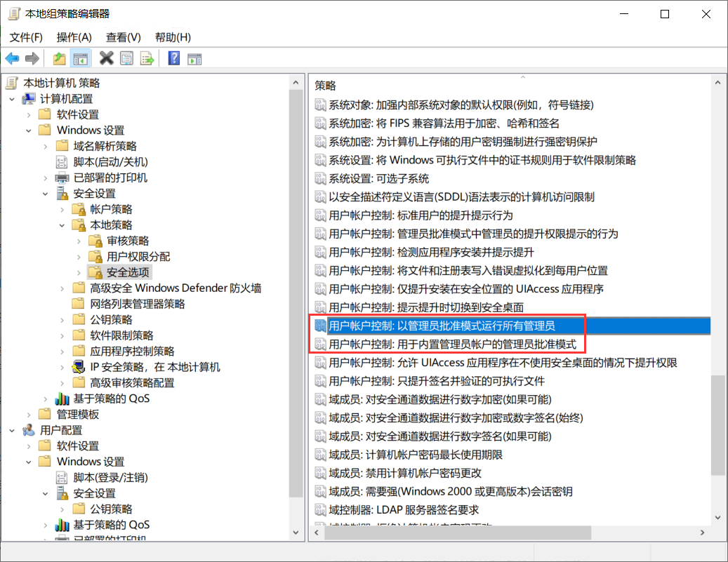The height and width of the screenshot is (562, 728).
Task: Click the policy list vertical scrollbar thumb
Action: (717, 425)
